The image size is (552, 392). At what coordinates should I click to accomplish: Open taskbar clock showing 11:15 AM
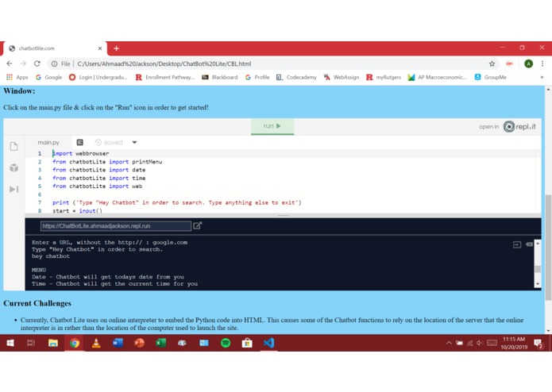point(514,343)
